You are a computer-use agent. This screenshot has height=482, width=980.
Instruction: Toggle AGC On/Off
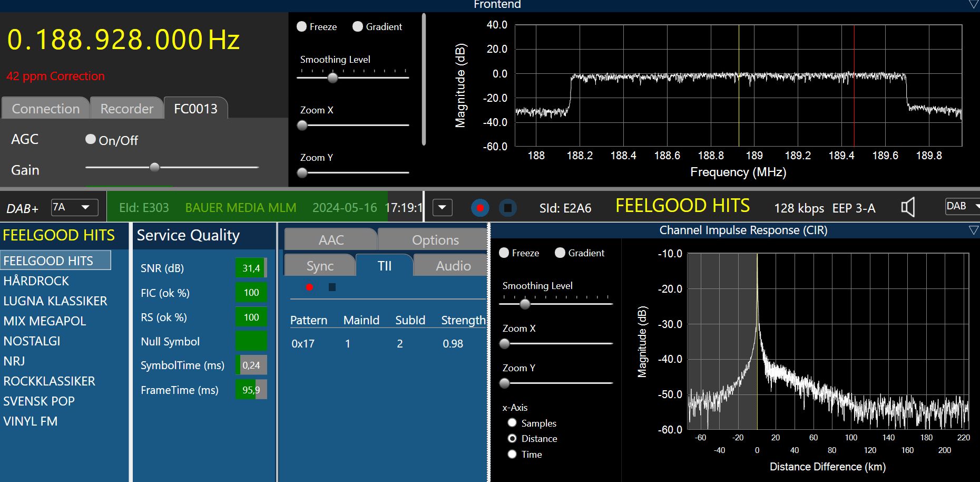pyautogui.click(x=91, y=139)
